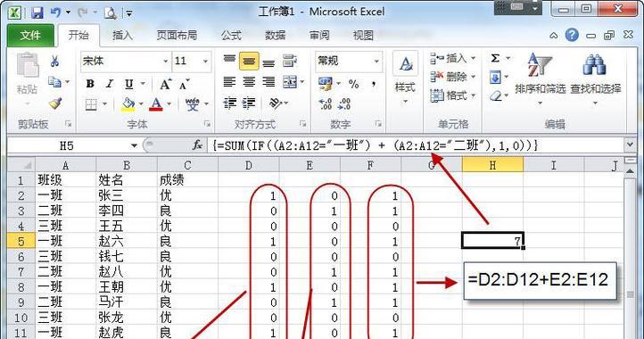Screen dimensions: 644x339
Task: Decrease font size with the small A
Action: (x=185, y=84)
